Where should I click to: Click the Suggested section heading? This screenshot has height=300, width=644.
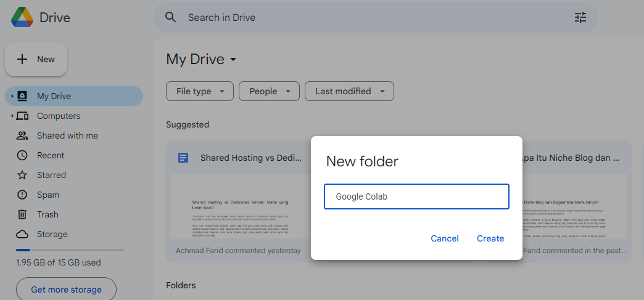click(188, 125)
